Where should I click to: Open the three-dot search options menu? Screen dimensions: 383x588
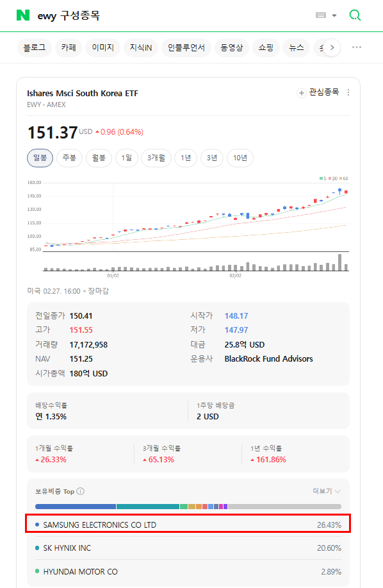[357, 47]
